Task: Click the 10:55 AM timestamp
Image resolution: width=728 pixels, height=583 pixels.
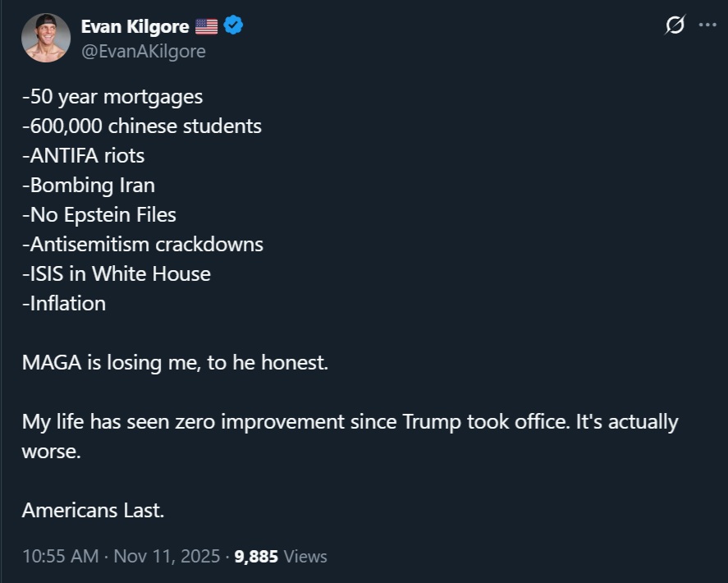Action: (x=60, y=556)
